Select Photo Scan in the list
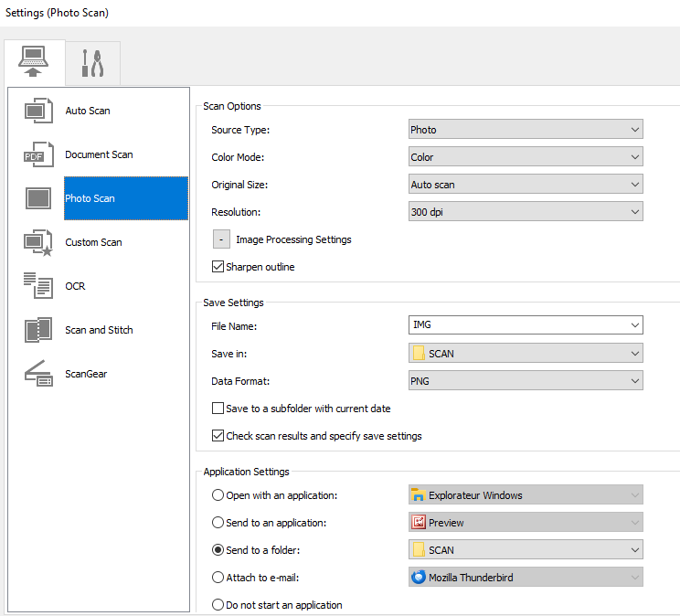Viewport: 680px width, 616px height. 90,198
